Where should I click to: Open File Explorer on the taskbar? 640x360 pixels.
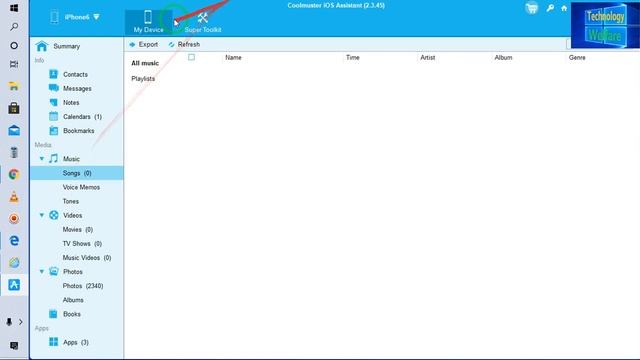14,86
